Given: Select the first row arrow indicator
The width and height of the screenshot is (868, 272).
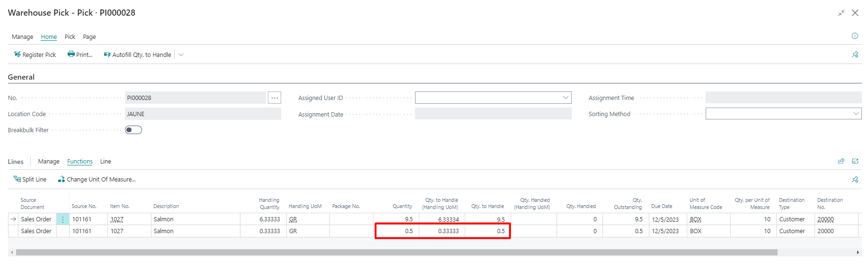Looking at the screenshot, I should (13, 219).
